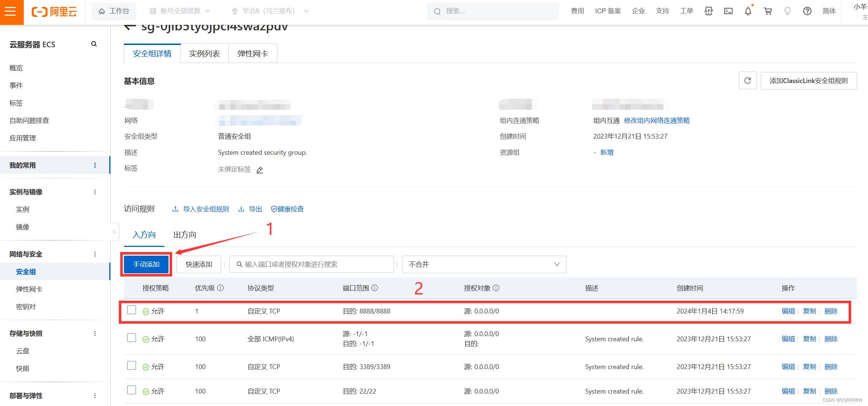Expand the 账号全部资源 dropdown

[x=180, y=11]
